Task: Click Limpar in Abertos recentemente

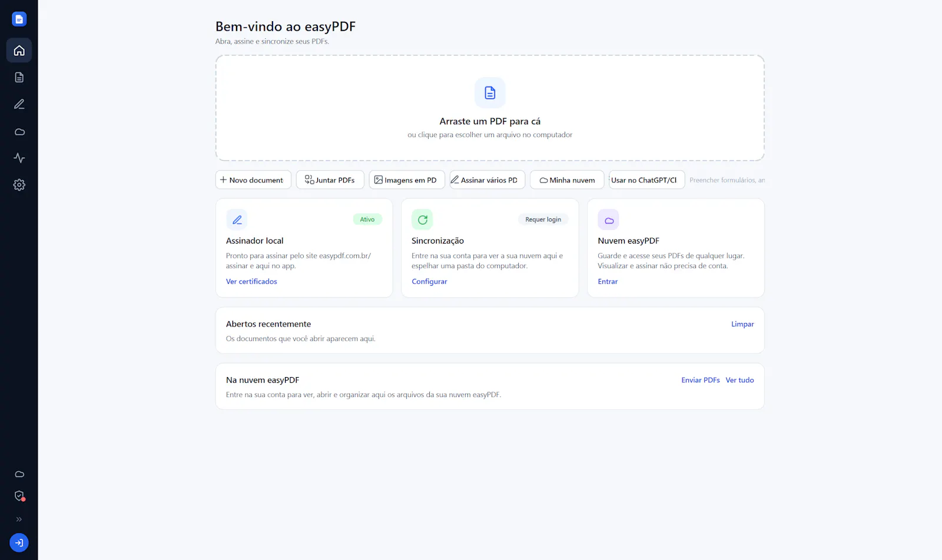Action: click(x=742, y=324)
